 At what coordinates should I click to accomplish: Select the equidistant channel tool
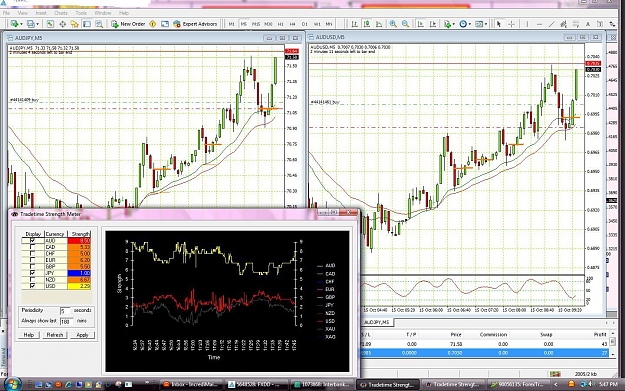[563, 24]
